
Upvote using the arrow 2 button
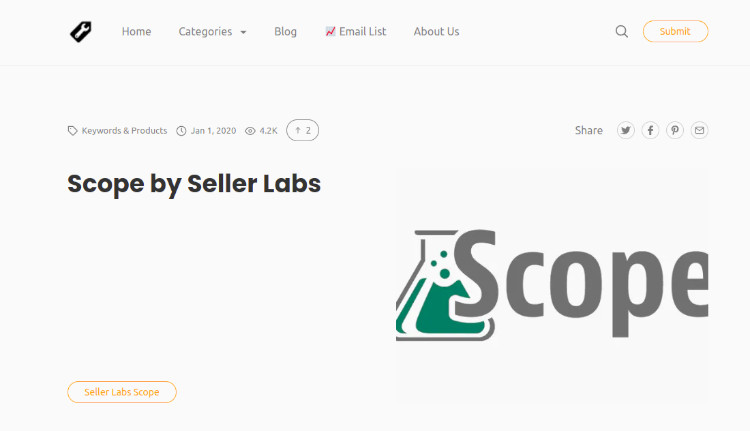[x=302, y=130]
